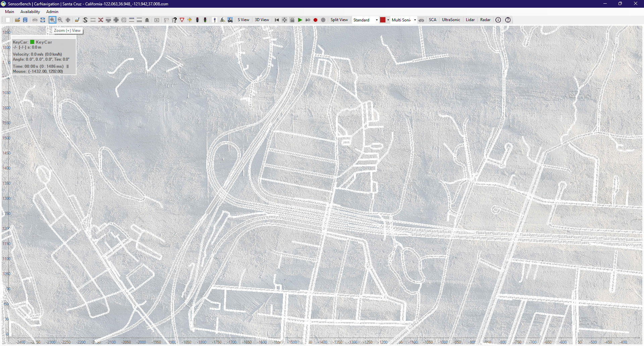Open the Admin menu
The width and height of the screenshot is (644, 346).
[x=52, y=12]
